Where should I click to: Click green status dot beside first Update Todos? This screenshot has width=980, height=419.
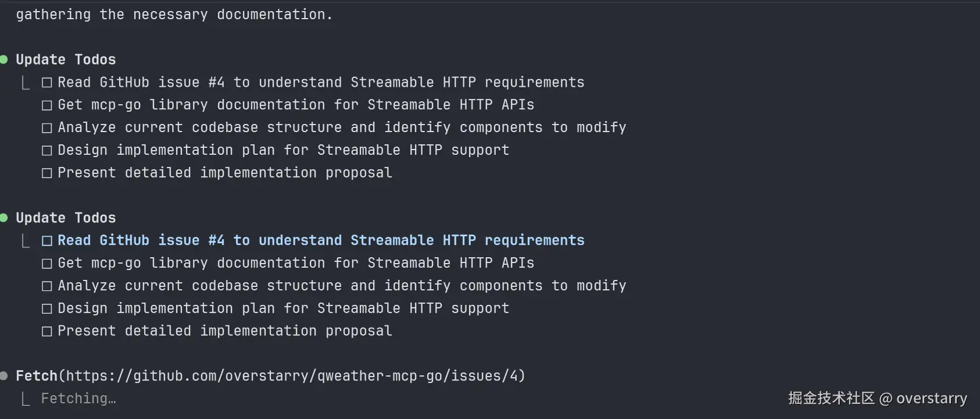point(4,59)
